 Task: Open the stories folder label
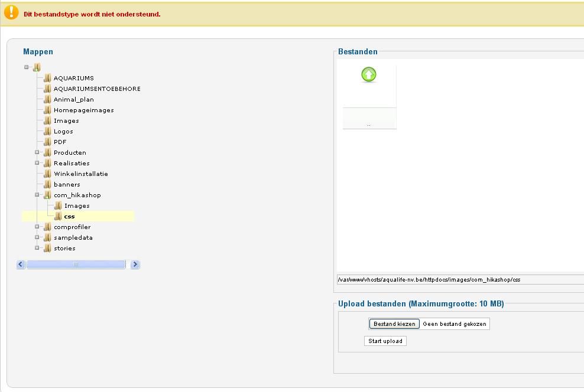(x=64, y=249)
